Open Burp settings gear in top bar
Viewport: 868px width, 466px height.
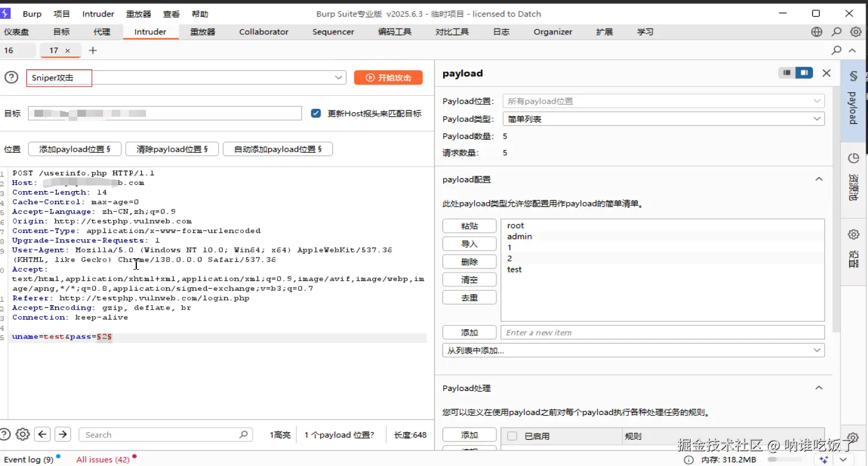tap(855, 32)
